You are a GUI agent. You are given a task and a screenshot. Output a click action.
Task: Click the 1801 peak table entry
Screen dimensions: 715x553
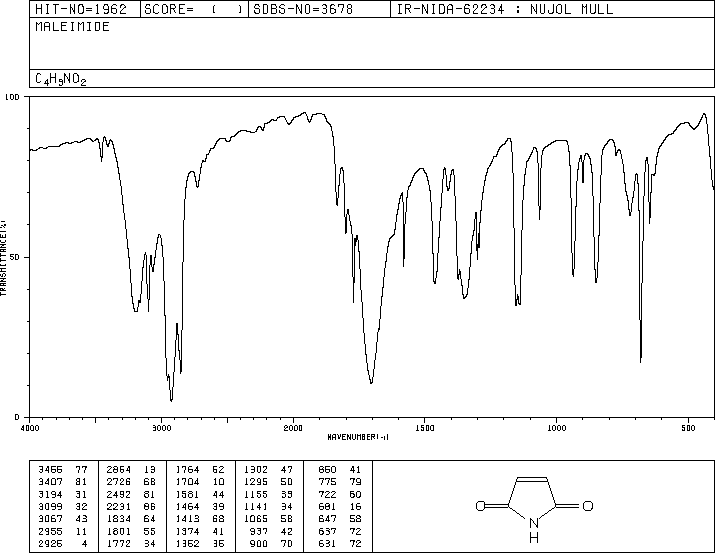click(131, 532)
